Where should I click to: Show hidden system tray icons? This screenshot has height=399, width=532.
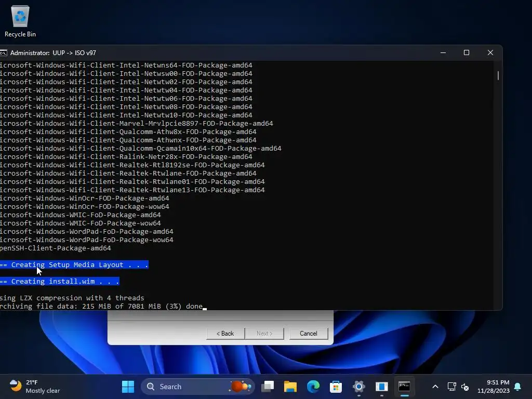click(435, 387)
